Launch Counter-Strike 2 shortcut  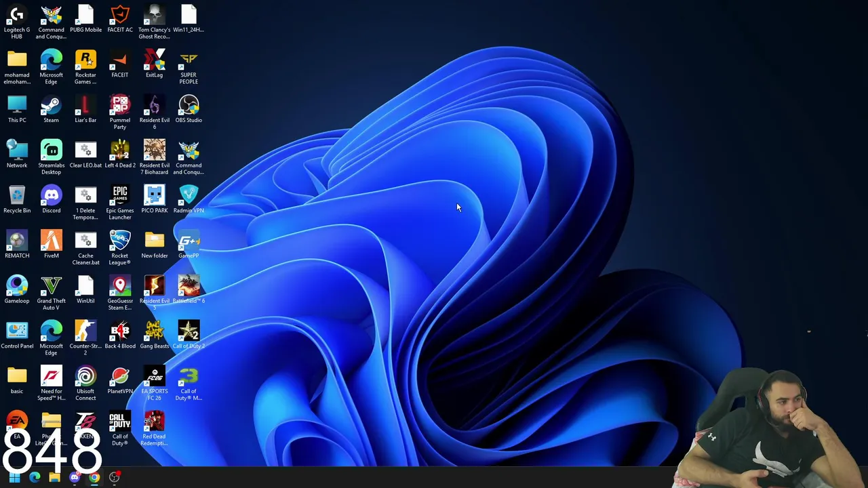click(85, 338)
